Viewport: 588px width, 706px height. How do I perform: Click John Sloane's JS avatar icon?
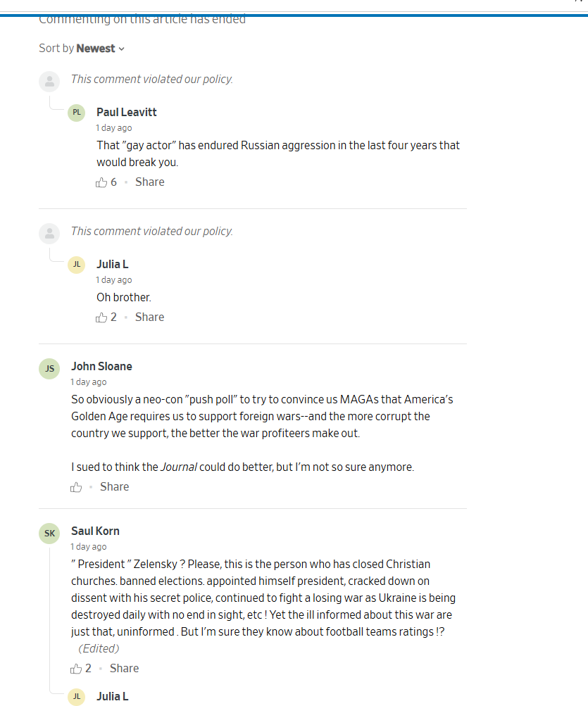tap(49, 369)
